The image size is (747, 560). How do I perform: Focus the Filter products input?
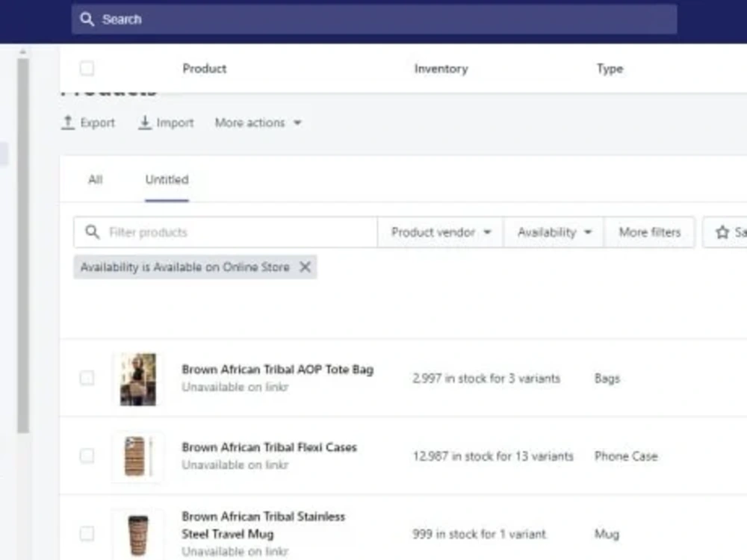(x=226, y=232)
